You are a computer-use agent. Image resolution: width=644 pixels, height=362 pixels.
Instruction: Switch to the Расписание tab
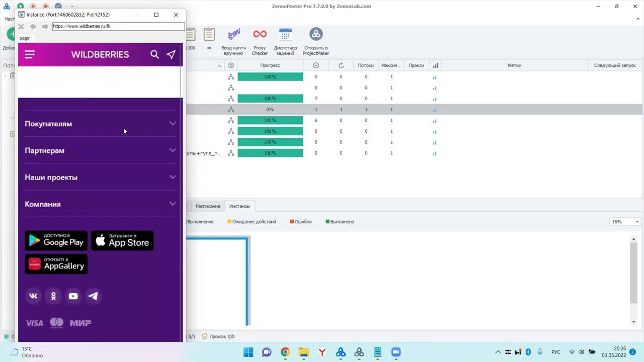208,206
